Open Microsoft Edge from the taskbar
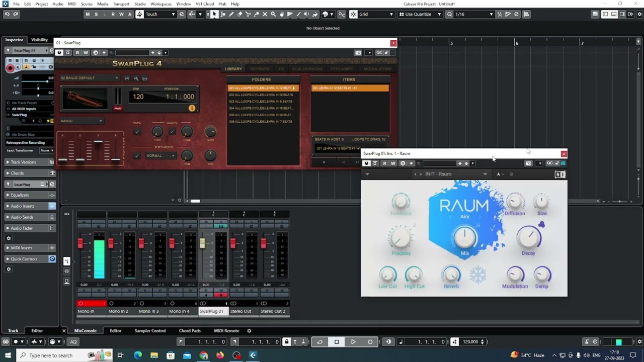The height and width of the screenshot is (362, 644). 137,355
